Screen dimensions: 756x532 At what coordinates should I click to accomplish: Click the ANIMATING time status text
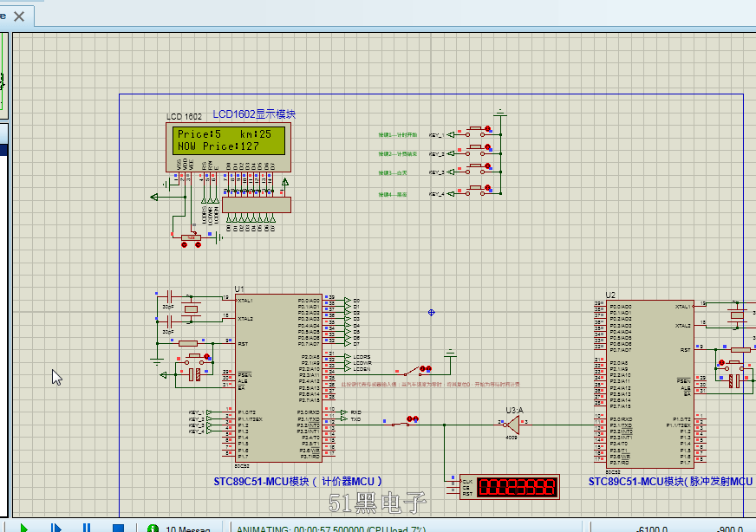pyautogui.click(x=331, y=529)
